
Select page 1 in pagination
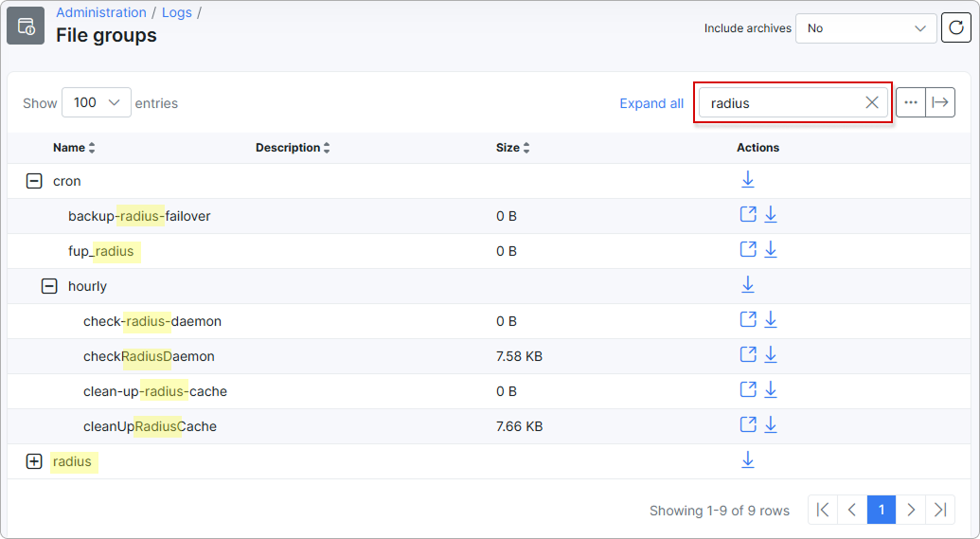coord(882,510)
